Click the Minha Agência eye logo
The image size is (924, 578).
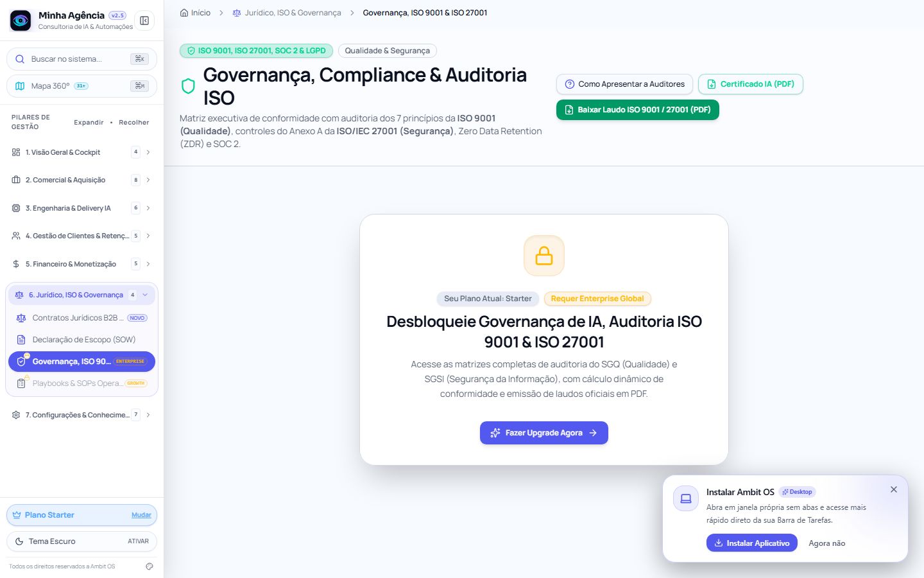tap(21, 21)
